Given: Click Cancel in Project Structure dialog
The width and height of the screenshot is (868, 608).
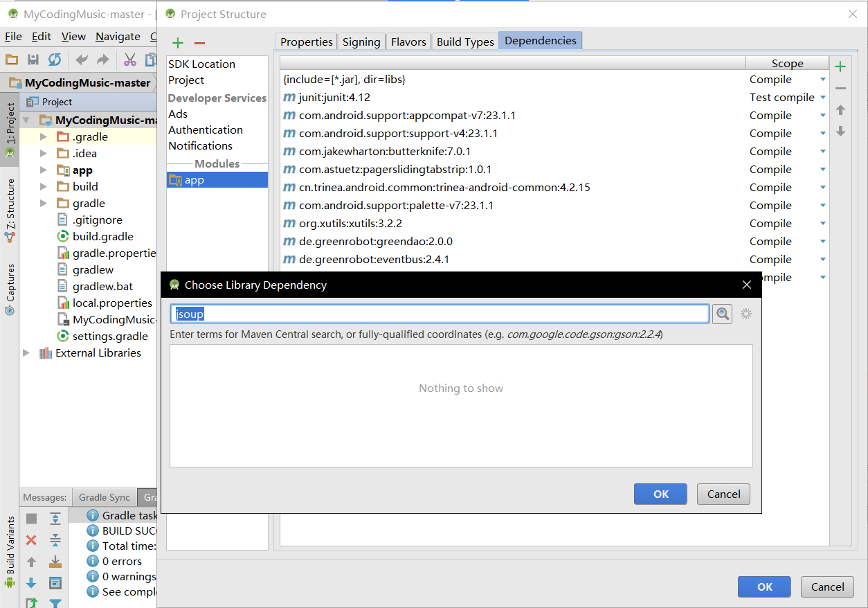Looking at the screenshot, I should pyautogui.click(x=827, y=587).
